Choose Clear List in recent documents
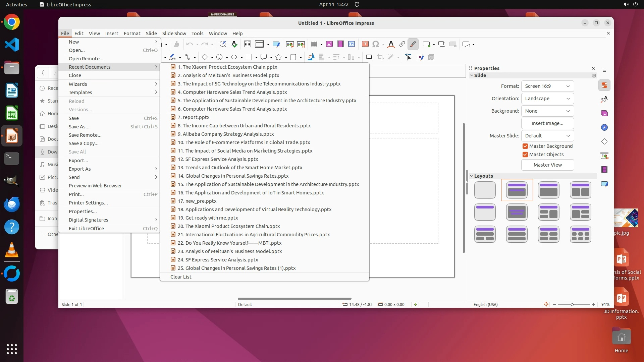 click(181, 277)
